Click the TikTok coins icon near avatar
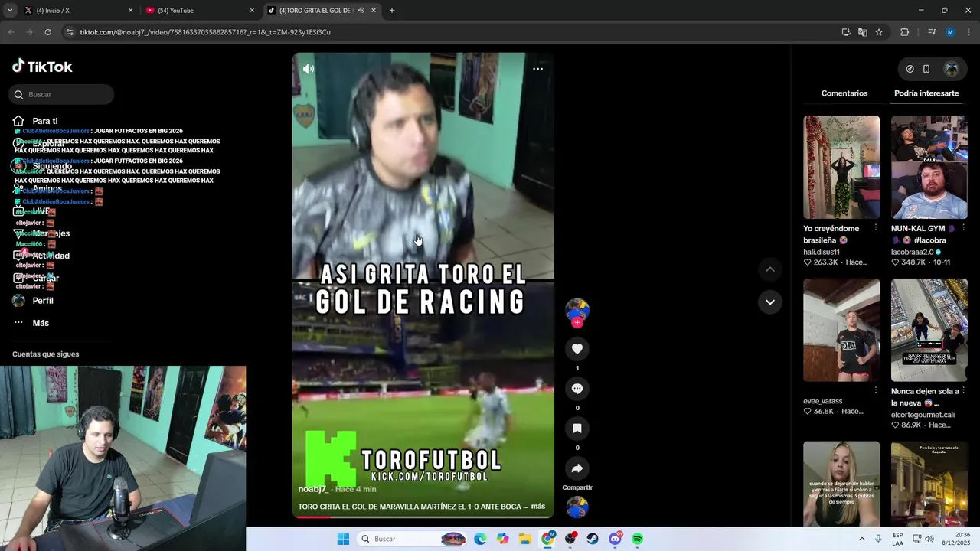 click(910, 69)
